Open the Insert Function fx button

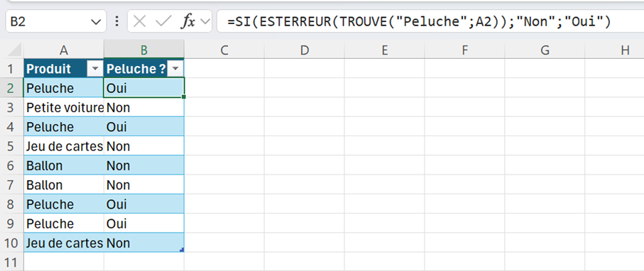(x=188, y=22)
